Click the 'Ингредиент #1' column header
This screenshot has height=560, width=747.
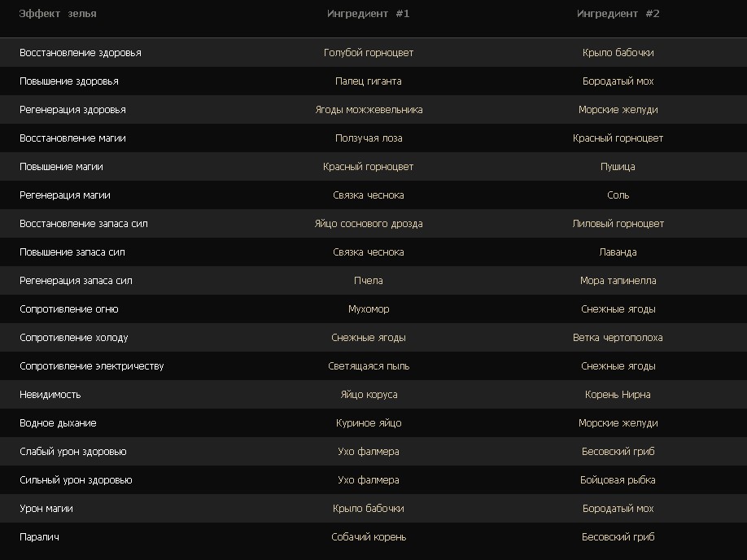(x=369, y=14)
